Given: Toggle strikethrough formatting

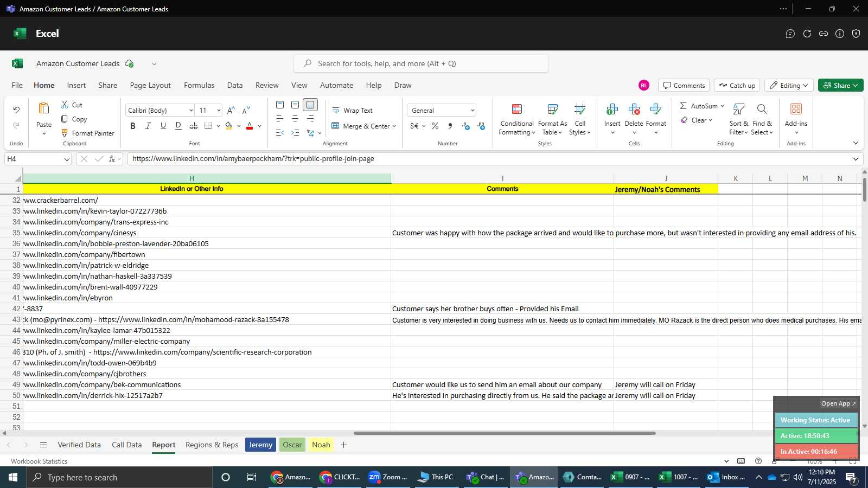Looking at the screenshot, I should point(194,126).
